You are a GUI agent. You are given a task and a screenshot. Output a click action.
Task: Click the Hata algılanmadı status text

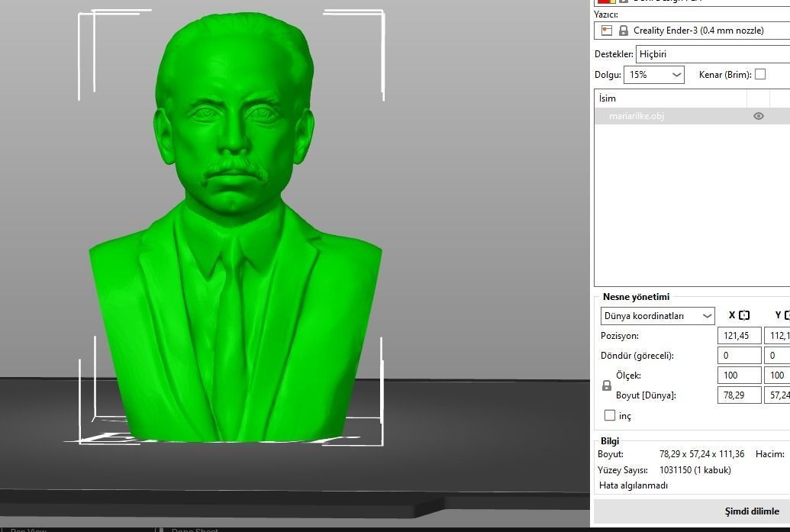[x=634, y=485]
